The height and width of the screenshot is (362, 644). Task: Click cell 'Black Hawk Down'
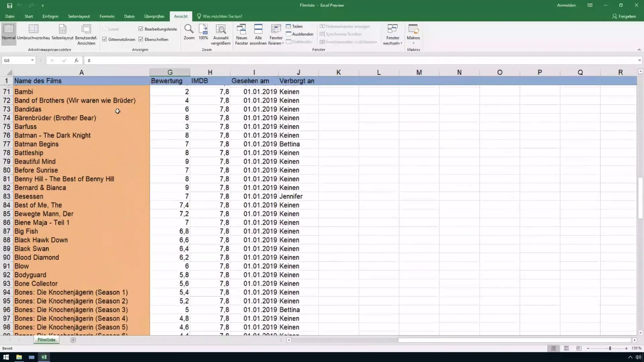(82, 240)
